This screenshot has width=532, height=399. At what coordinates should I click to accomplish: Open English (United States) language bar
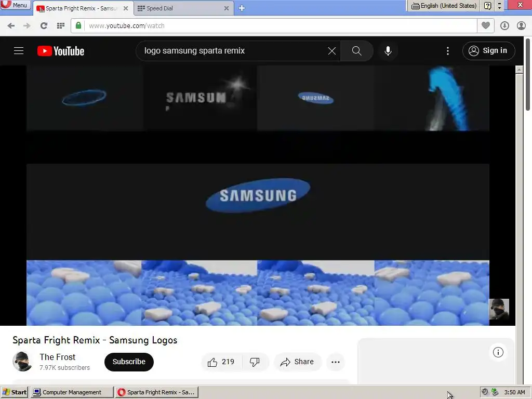coord(444,6)
